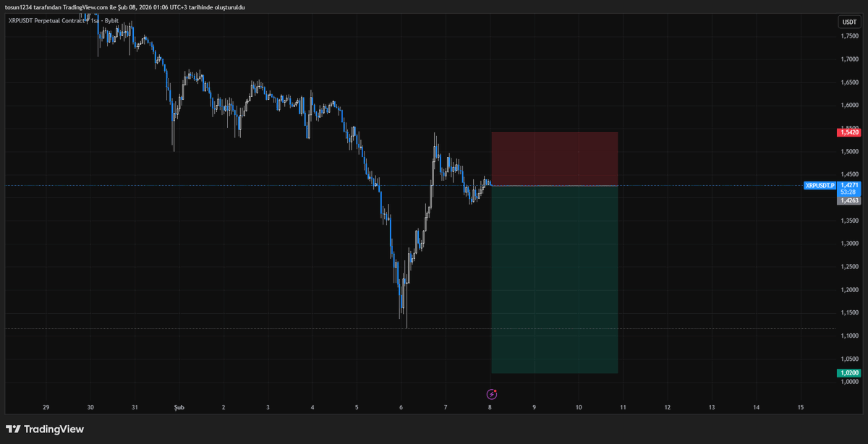Click the 7 date label on the time axis

[446, 408]
